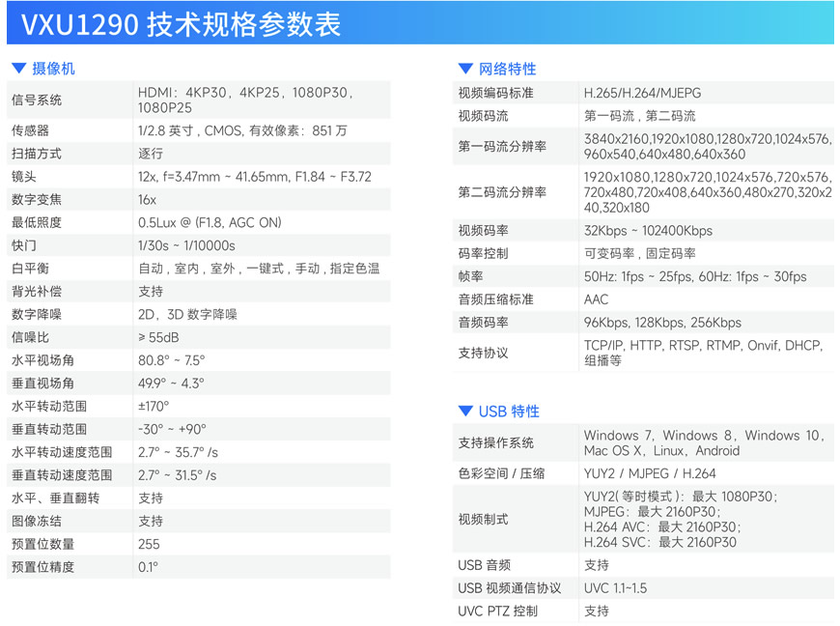The width and height of the screenshot is (840, 626).
Task: Click the H.265/H.264/MJEPG value
Action: [642, 93]
